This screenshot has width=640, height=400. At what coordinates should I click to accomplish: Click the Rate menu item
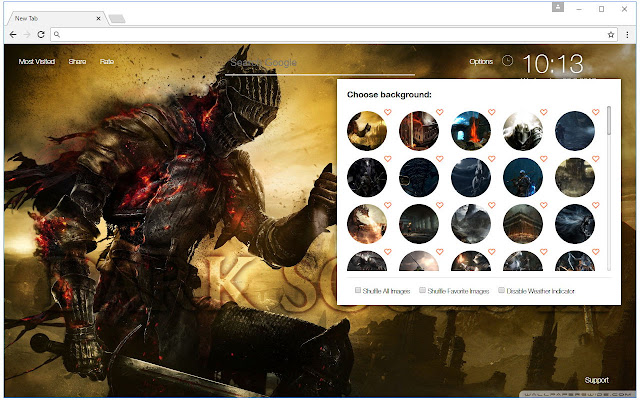coord(107,62)
